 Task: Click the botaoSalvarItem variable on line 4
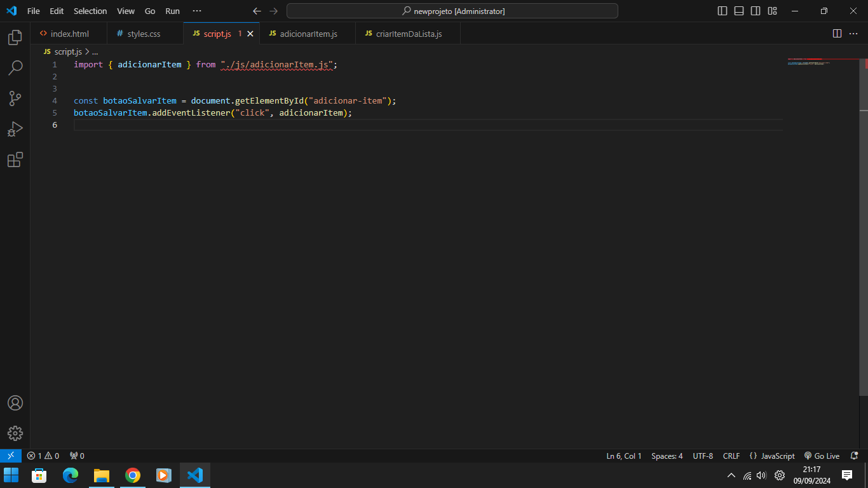click(x=140, y=101)
